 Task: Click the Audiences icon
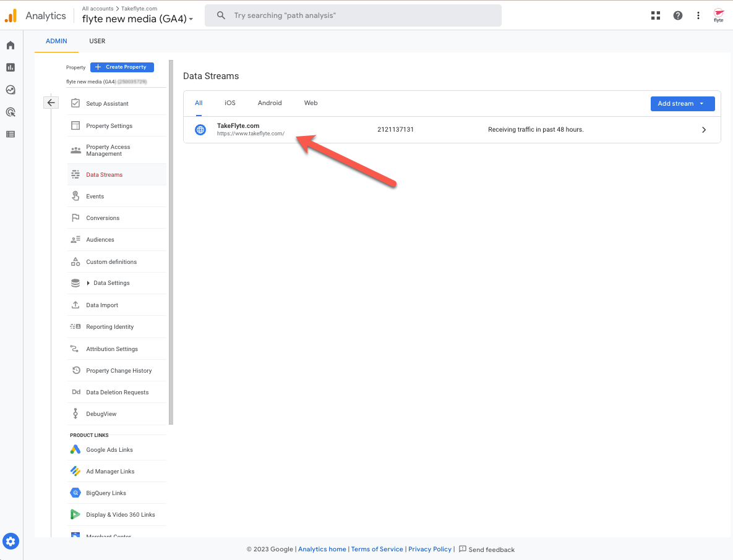point(75,240)
